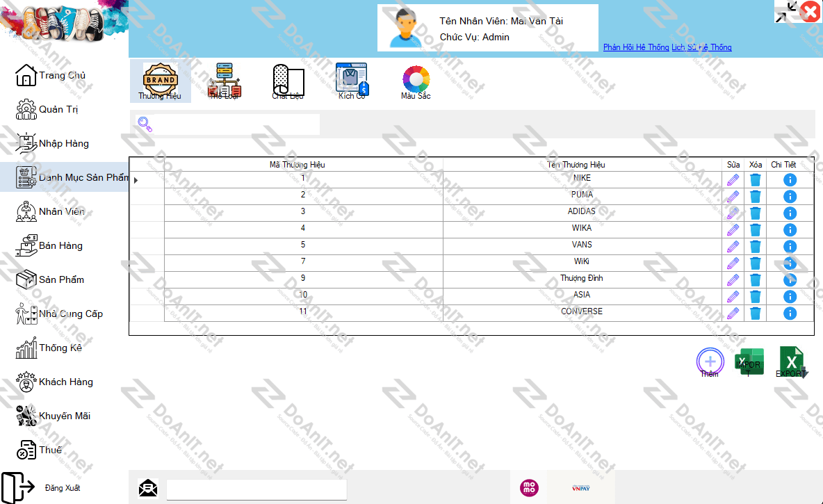Open Quản Trị administration menu
Image resolution: width=823 pixels, height=504 pixels.
[47, 109]
